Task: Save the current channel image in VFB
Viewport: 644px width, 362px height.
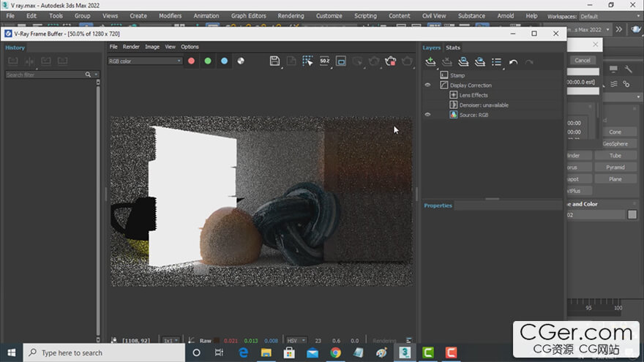Action: tap(274, 61)
